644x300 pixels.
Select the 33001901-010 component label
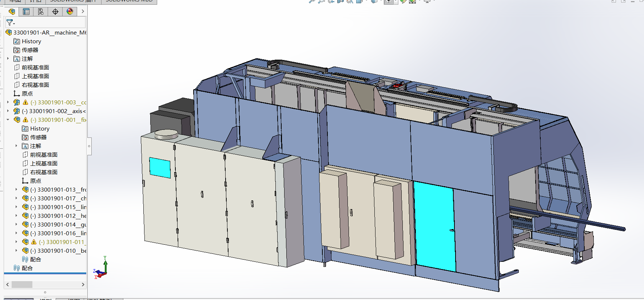[58, 251]
